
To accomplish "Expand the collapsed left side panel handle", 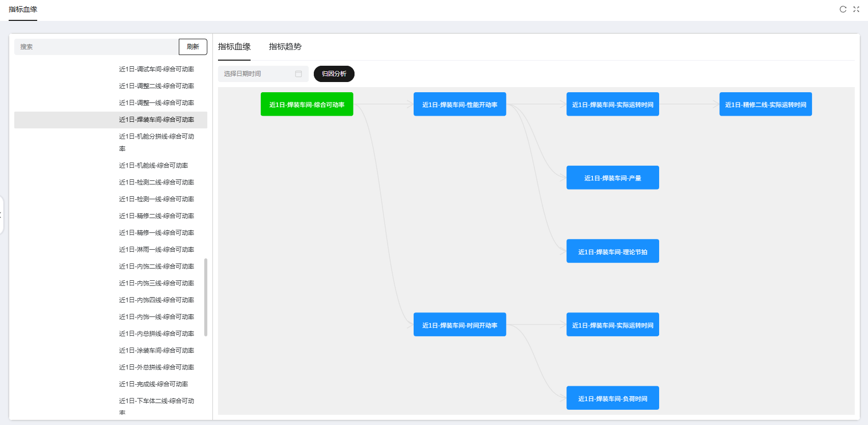I will coord(2,215).
